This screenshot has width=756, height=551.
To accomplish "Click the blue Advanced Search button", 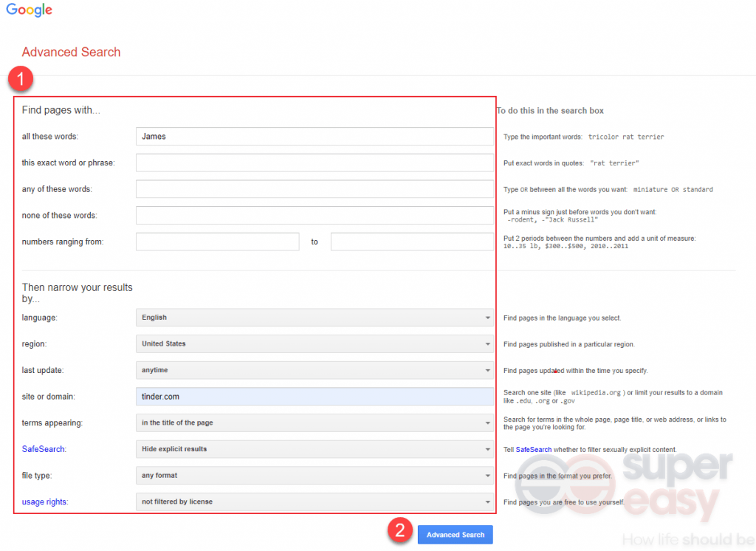I will (455, 535).
